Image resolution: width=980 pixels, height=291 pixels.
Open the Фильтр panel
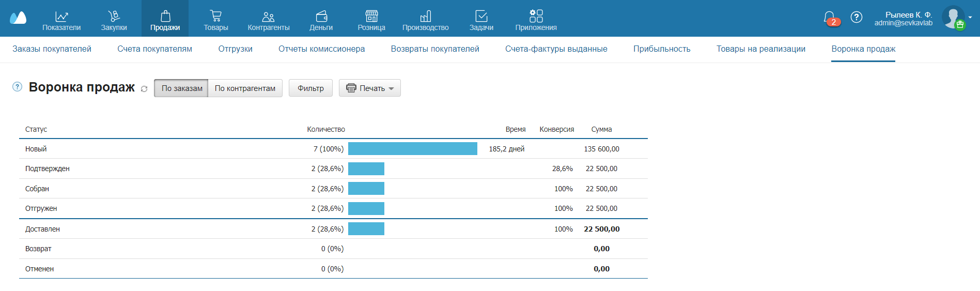coord(310,88)
